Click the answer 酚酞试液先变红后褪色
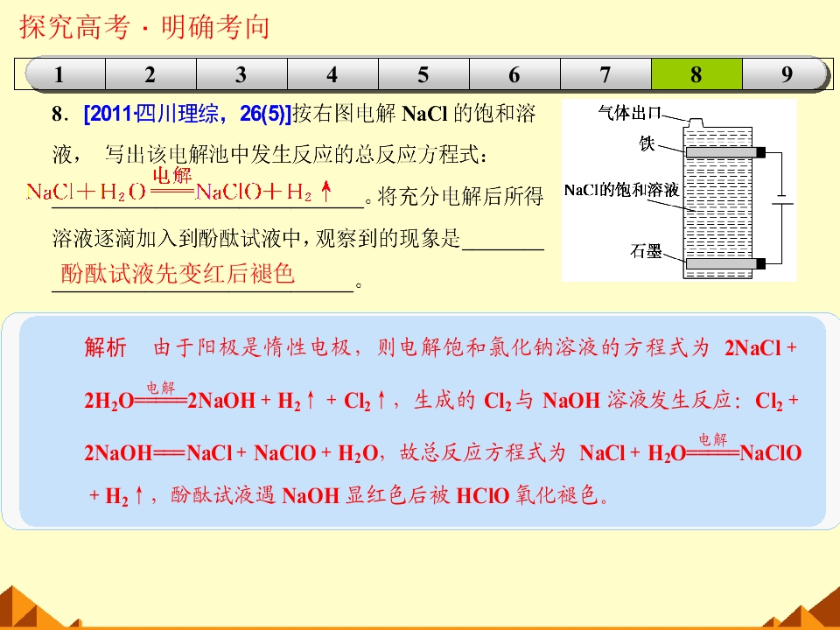This screenshot has width=840, height=630. click(x=178, y=273)
